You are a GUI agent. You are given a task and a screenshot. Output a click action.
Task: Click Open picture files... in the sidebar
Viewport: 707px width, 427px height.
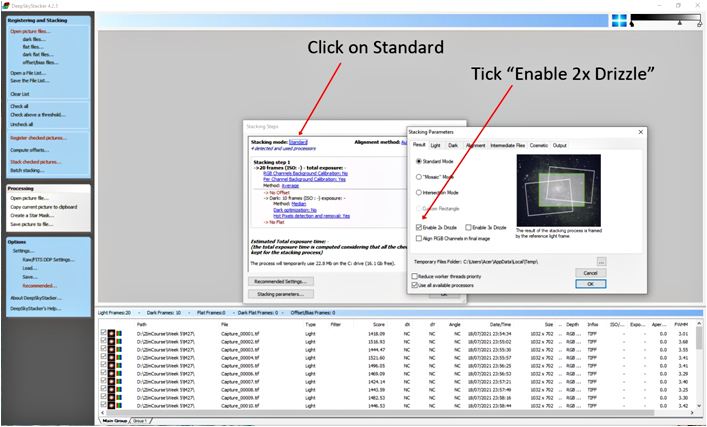click(x=30, y=32)
